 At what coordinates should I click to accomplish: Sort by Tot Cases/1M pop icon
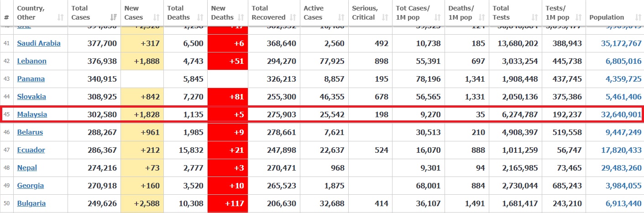437,18
